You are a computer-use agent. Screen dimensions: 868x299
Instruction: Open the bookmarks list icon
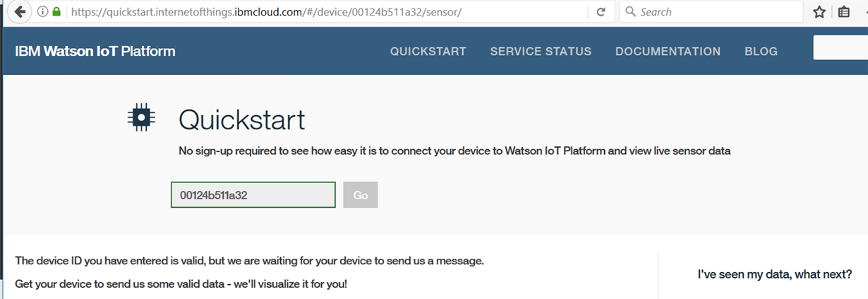pos(844,12)
